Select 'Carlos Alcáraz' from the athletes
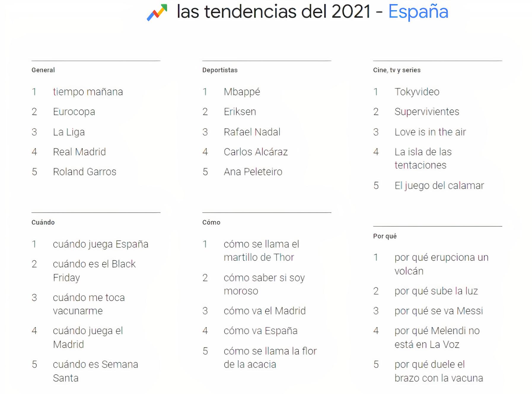The image size is (532, 394). click(256, 152)
